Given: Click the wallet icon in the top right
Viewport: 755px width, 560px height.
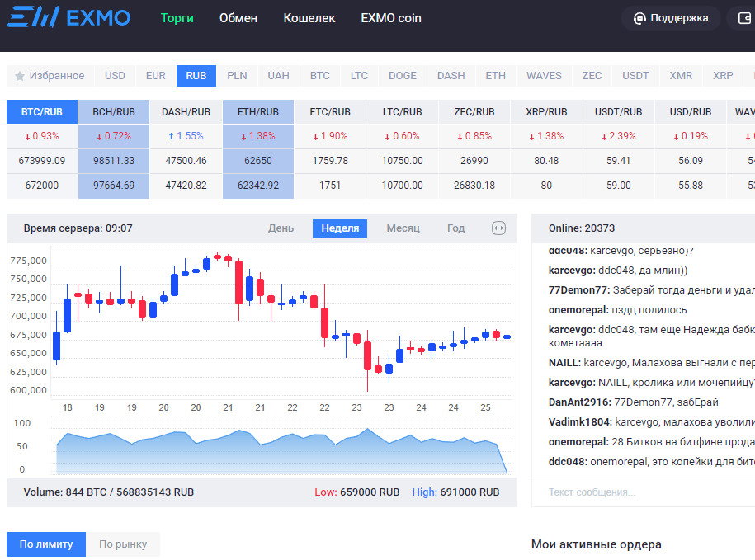Looking at the screenshot, I should (742, 18).
